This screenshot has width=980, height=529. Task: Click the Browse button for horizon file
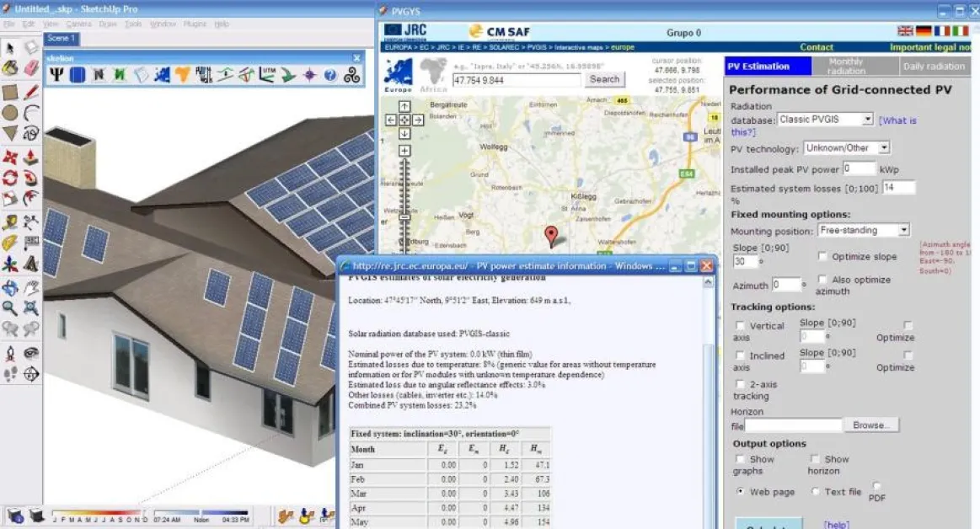point(872,425)
